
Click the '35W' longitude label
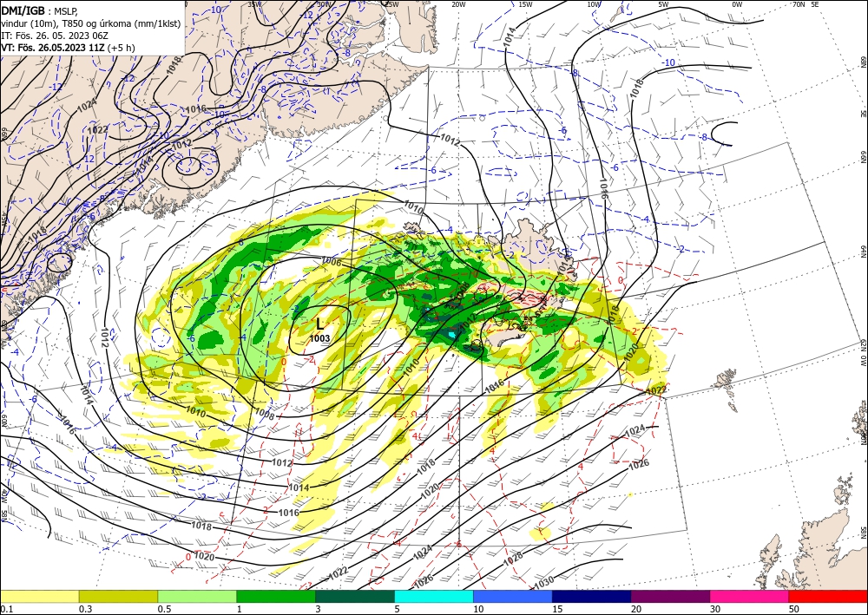coord(254,3)
